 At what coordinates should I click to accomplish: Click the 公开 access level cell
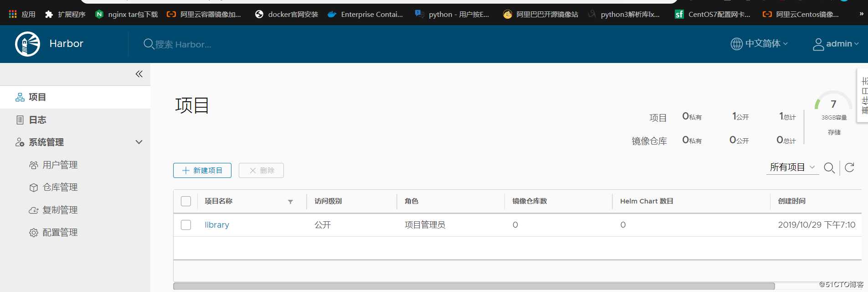point(323,225)
